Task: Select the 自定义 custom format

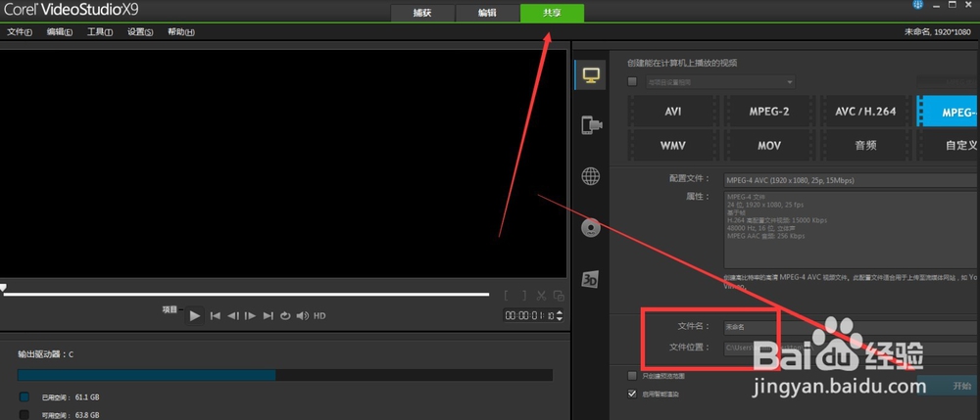Action: click(x=948, y=145)
